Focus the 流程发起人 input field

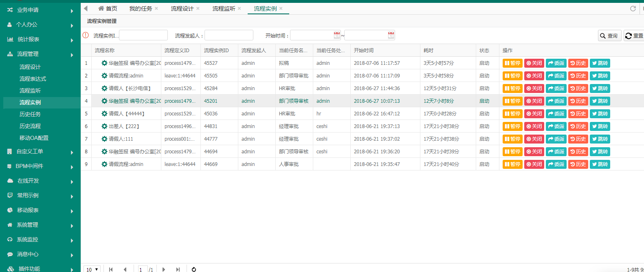(229, 35)
